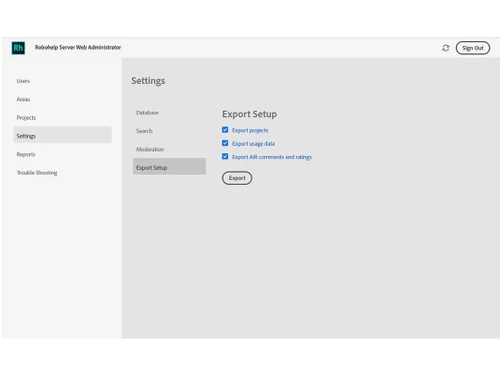Toggle Export AIR comments and ratings checkbox
This screenshot has width=500, height=375.
[x=225, y=156]
